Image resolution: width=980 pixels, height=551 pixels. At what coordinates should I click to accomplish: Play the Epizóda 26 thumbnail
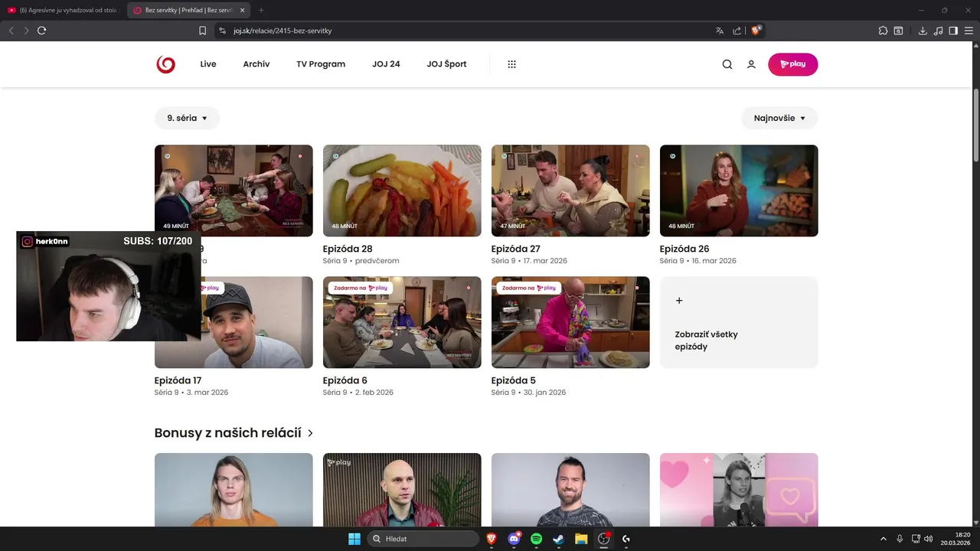[x=739, y=191]
